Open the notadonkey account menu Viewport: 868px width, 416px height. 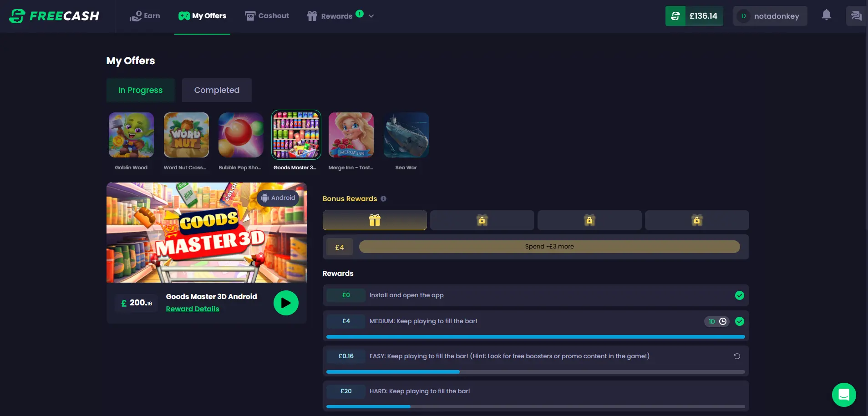pyautogui.click(x=770, y=16)
